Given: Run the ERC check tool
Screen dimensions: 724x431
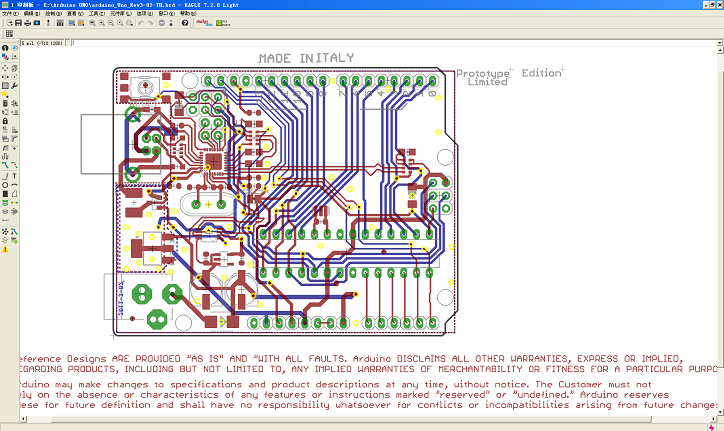Looking at the screenshot, I should (5, 240).
